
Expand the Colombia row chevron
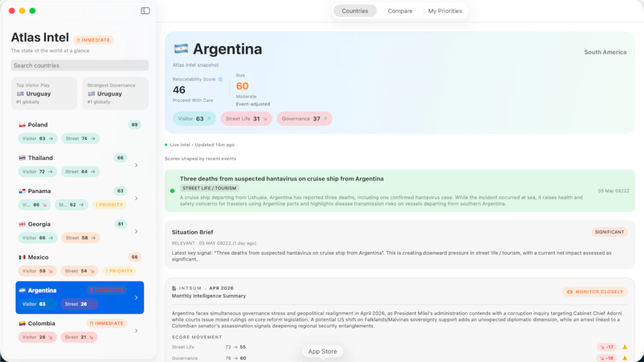pos(136,331)
